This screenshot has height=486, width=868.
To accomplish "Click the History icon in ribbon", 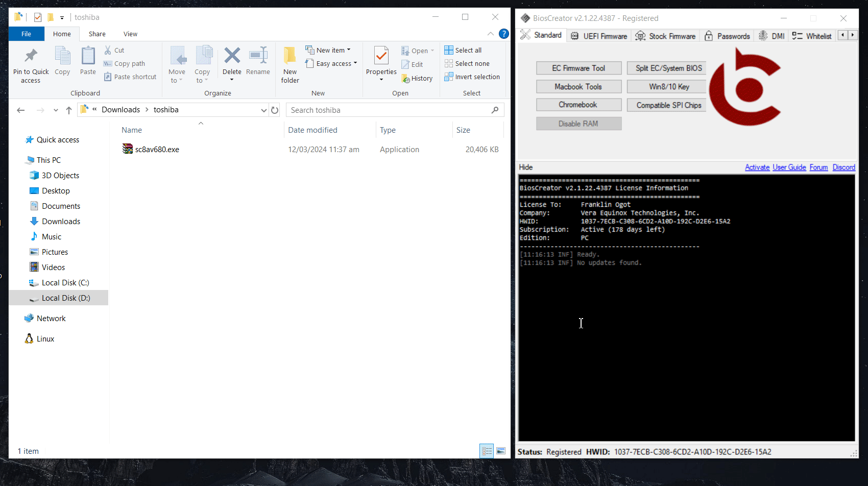I will (405, 79).
